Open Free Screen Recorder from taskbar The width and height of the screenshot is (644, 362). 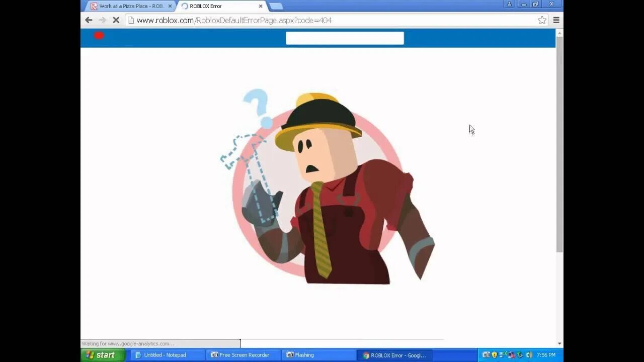coord(244,355)
